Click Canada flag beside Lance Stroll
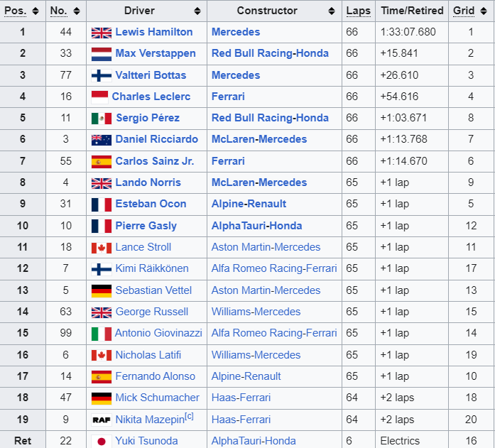 click(x=102, y=248)
